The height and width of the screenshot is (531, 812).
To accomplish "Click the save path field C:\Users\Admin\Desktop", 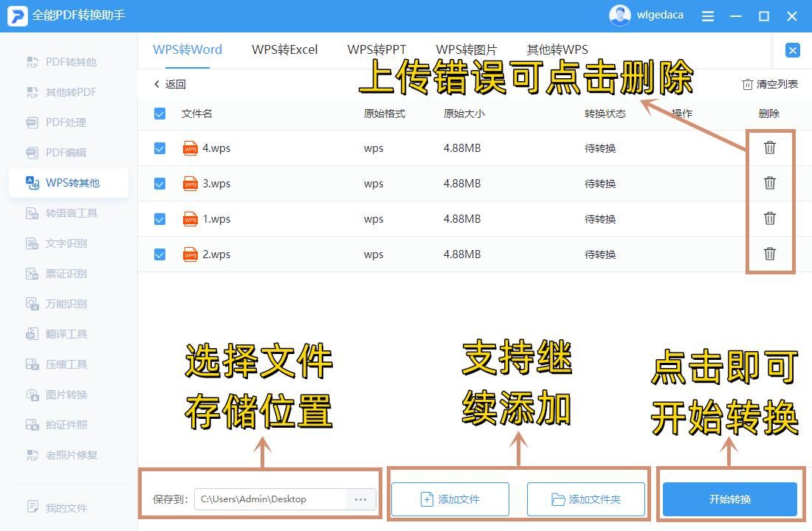I will tap(269, 499).
